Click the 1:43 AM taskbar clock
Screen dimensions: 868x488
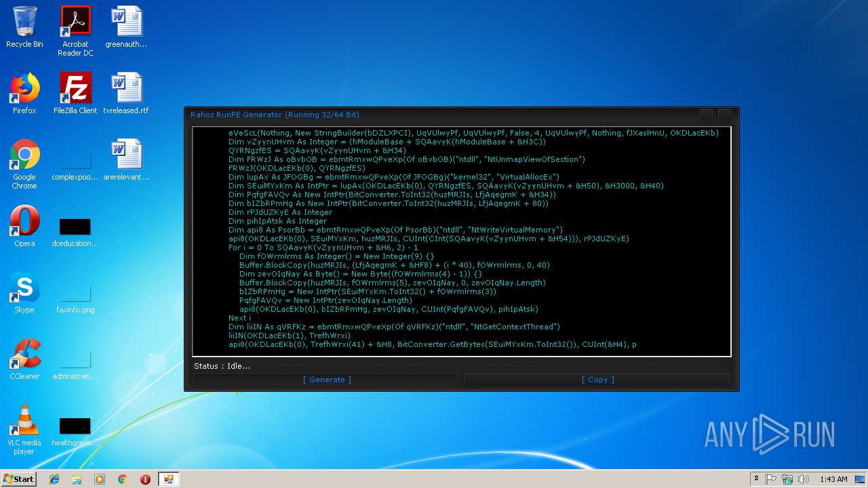(833, 479)
